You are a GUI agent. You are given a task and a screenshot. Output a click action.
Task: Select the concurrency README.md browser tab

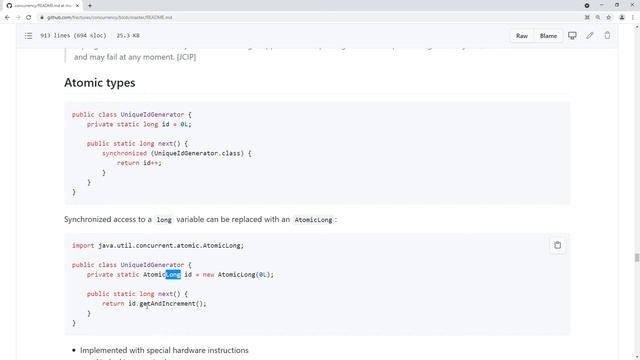(42, 6)
